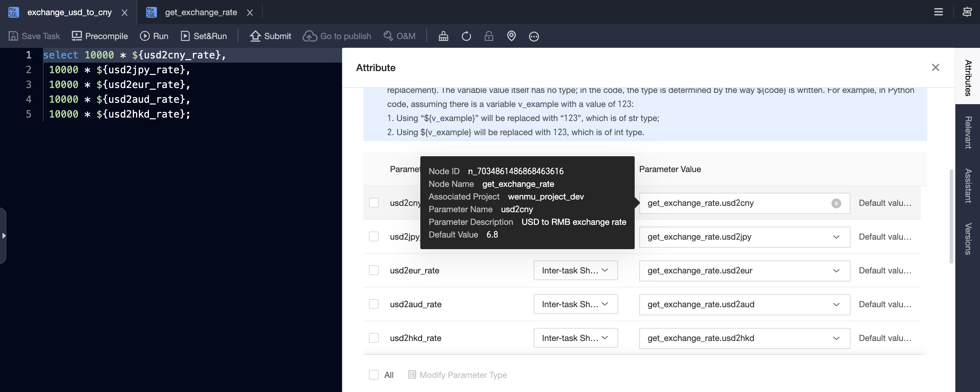Tick the usd2hkd_rate row checkbox
This screenshot has width=980, height=392.
(373, 338)
